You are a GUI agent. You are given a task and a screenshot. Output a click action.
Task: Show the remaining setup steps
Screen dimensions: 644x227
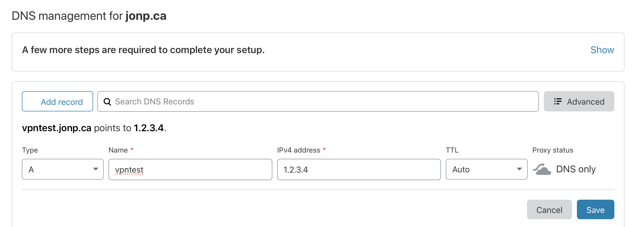coord(602,50)
